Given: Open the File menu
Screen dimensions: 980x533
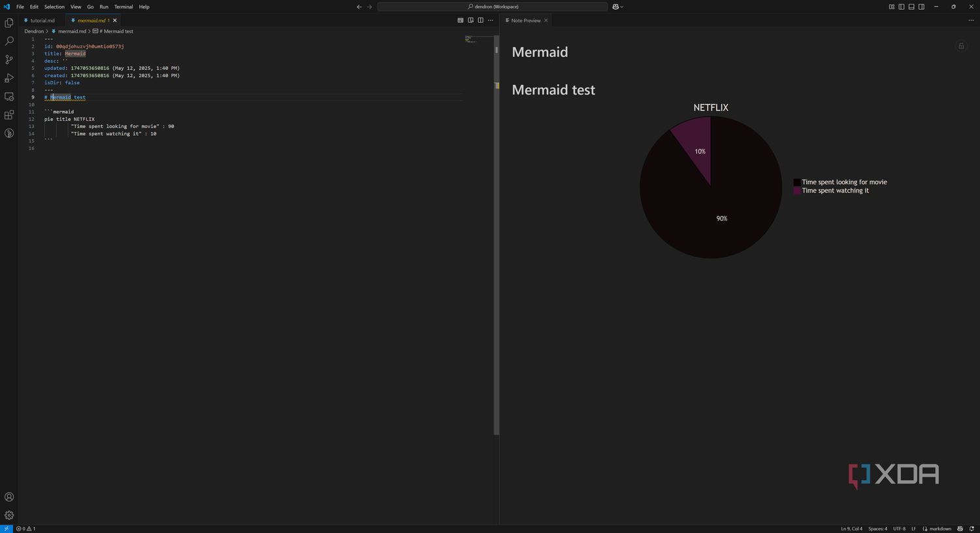Looking at the screenshot, I should tap(20, 7).
